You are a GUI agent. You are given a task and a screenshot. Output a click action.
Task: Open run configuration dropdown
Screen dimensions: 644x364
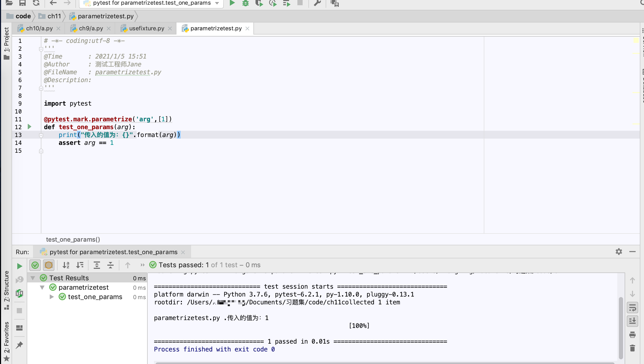217,3
